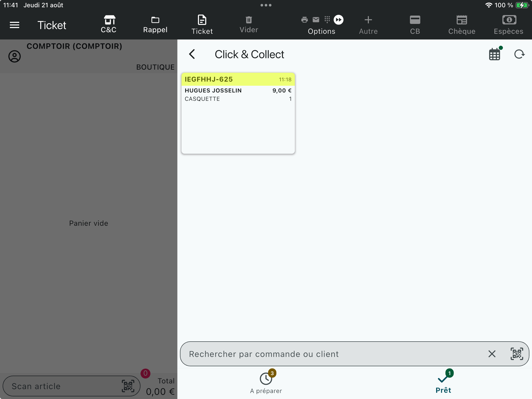Click the 9,00 € order amount
This screenshot has height=399, width=532.
tap(282, 91)
